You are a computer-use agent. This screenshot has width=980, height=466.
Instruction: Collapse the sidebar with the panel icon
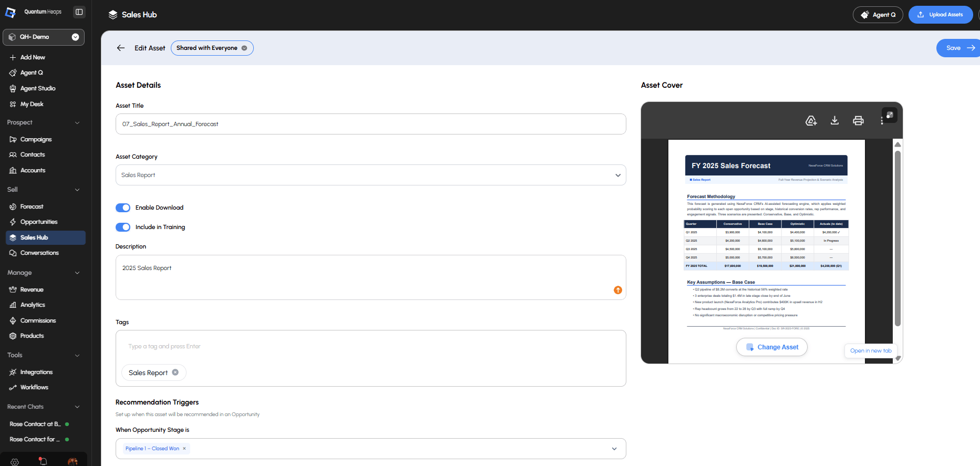click(79, 12)
